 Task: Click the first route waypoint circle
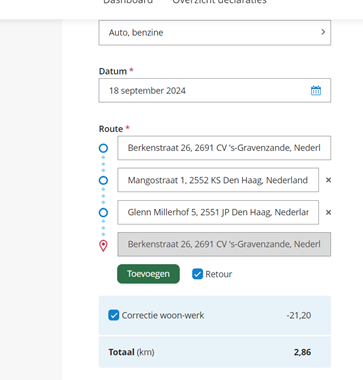103,148
